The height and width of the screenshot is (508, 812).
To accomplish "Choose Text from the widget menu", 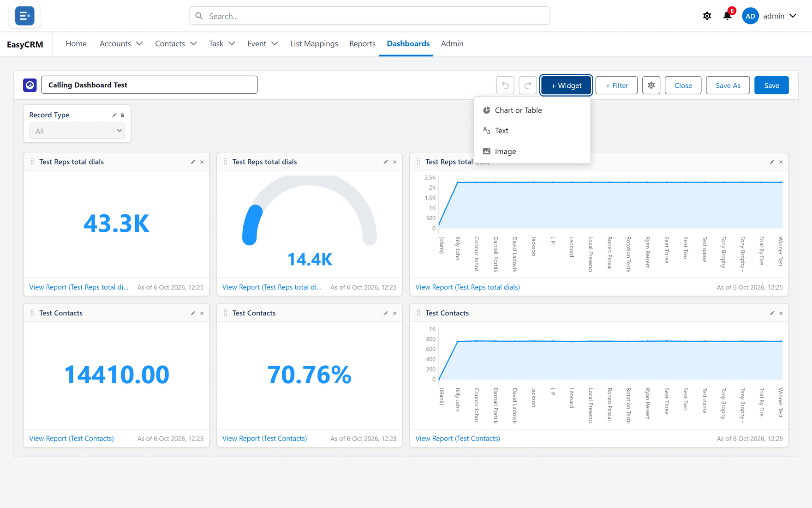I will coord(532,131).
